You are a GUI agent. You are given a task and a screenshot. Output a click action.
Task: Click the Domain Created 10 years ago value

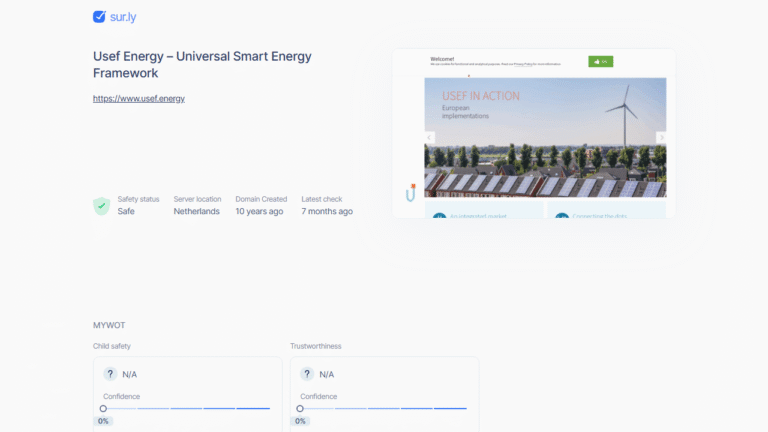(x=259, y=212)
